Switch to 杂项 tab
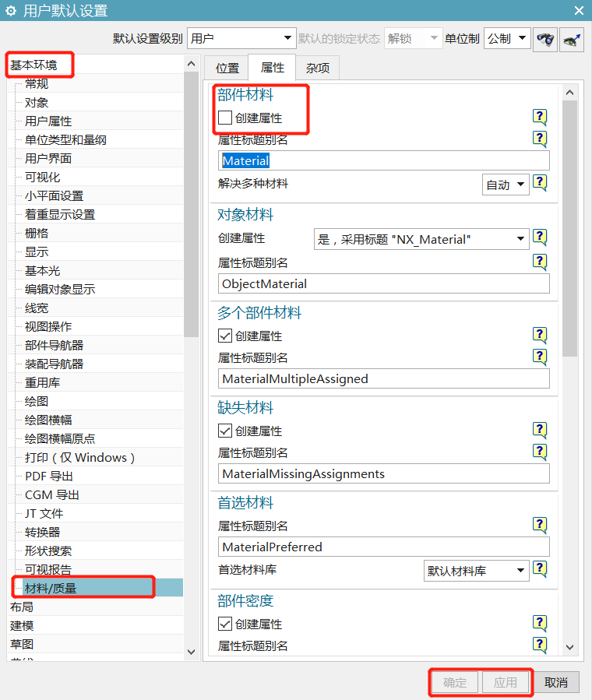Viewport: 592px width, 700px height. pyautogui.click(x=318, y=68)
